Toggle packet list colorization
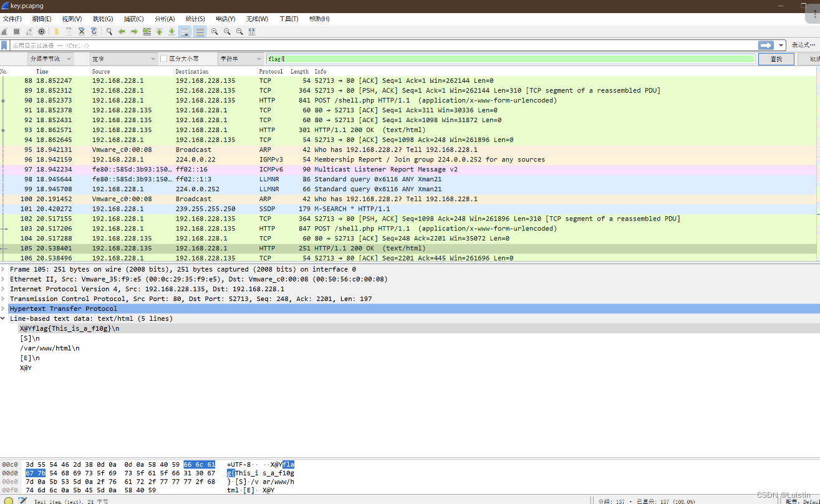Image resolution: width=820 pixels, height=504 pixels. 201,31
